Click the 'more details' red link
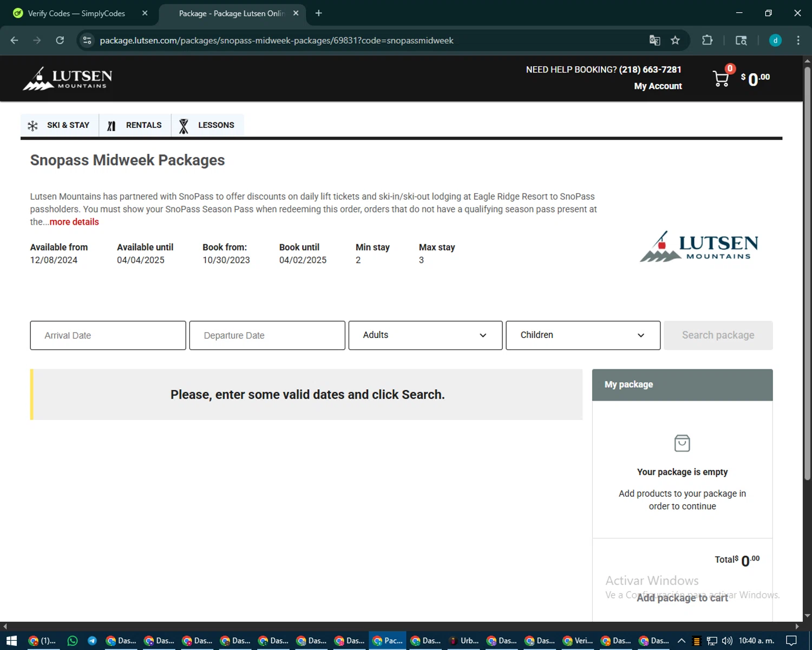Screen dimensions: 812x650 [74, 222]
